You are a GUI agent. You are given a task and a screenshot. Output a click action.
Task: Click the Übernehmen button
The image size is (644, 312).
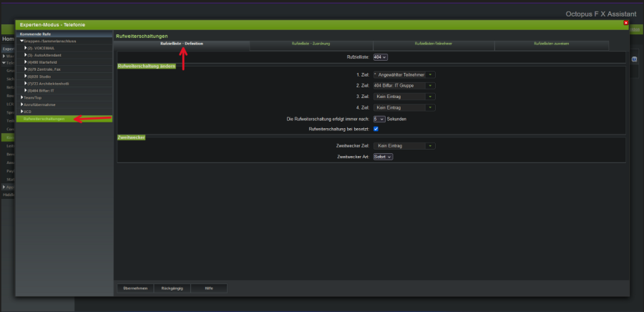pyautogui.click(x=135, y=288)
